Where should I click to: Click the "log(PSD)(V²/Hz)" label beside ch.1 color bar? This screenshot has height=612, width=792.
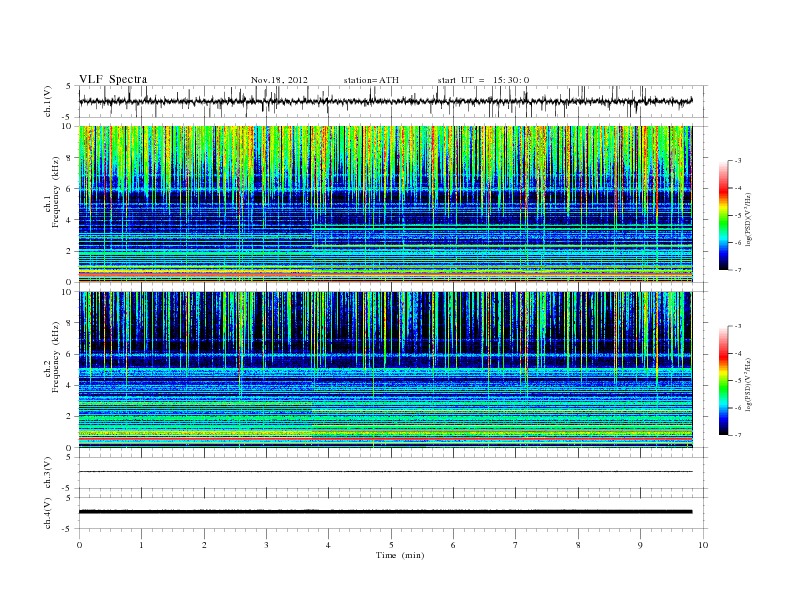click(x=748, y=220)
